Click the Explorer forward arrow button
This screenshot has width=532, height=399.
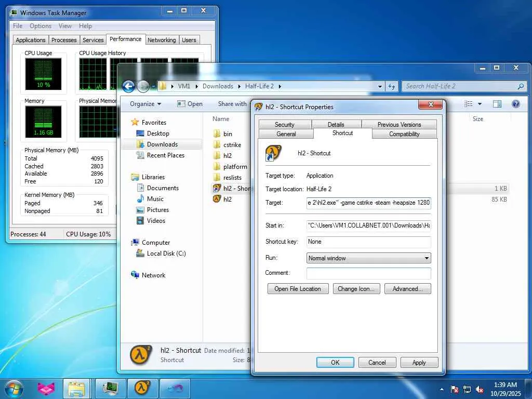[143, 86]
